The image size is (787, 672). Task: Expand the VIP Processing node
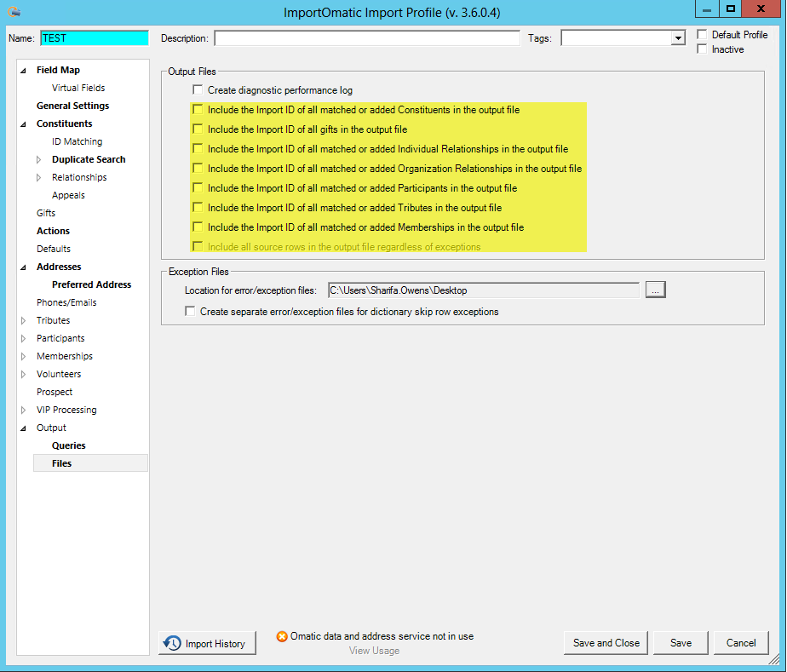tap(23, 410)
